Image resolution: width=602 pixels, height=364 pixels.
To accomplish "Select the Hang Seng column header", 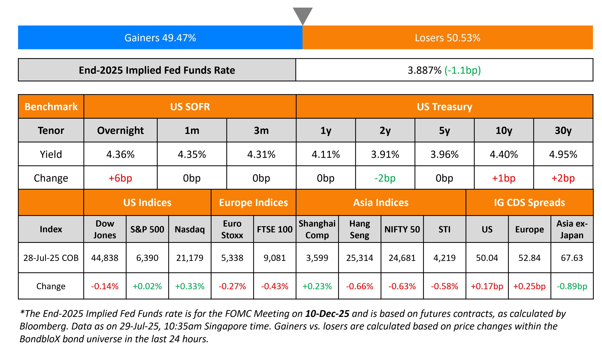I will [x=359, y=229].
